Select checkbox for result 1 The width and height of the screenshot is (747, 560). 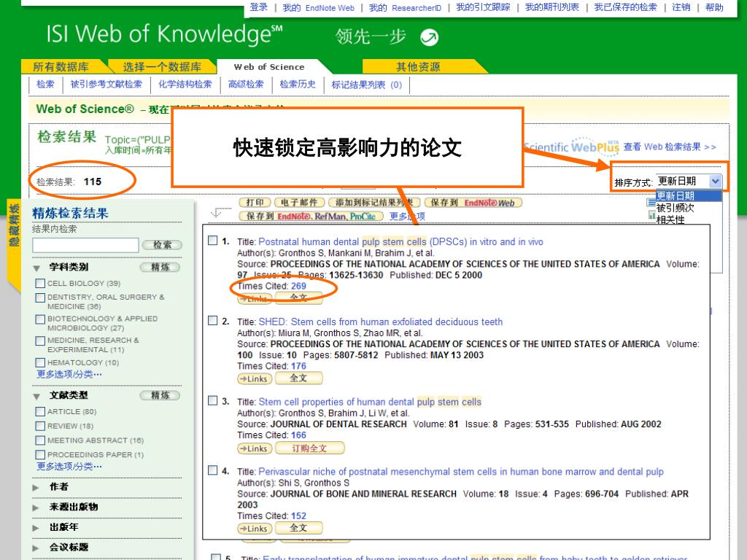213,241
